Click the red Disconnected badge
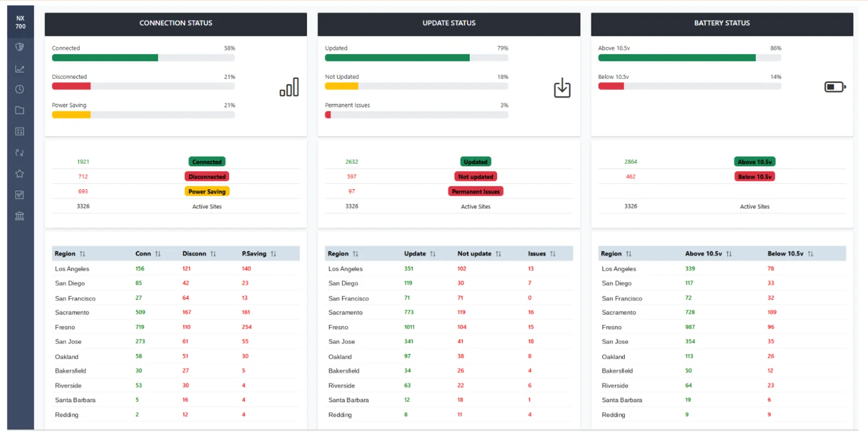The width and height of the screenshot is (868, 437). 207,177
